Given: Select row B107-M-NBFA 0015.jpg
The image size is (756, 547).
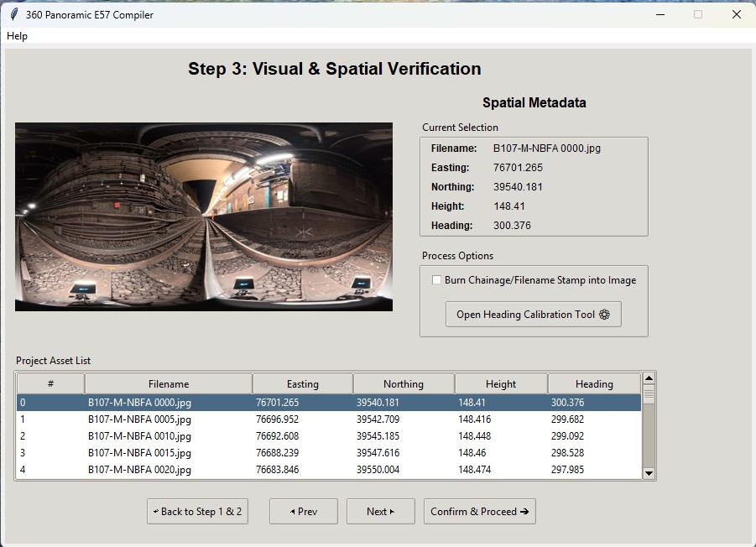Looking at the screenshot, I should (x=329, y=453).
